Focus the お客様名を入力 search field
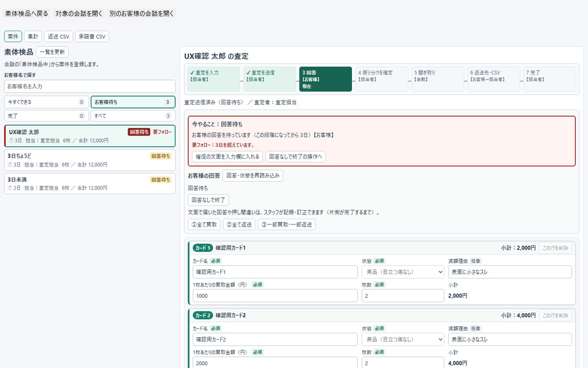This screenshot has width=588, height=368. pyautogui.click(x=90, y=86)
